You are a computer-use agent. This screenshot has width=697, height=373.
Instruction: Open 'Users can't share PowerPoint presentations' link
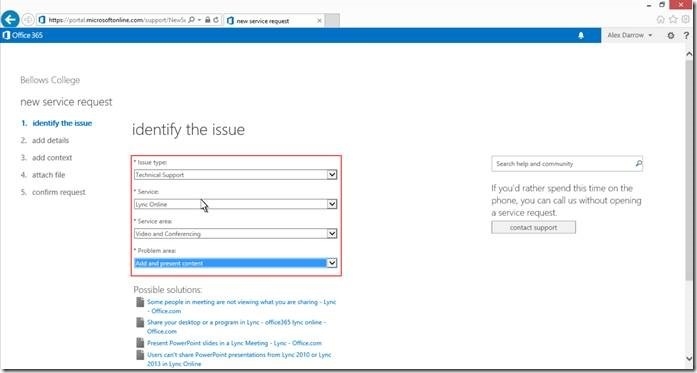pyautogui.click(x=239, y=359)
